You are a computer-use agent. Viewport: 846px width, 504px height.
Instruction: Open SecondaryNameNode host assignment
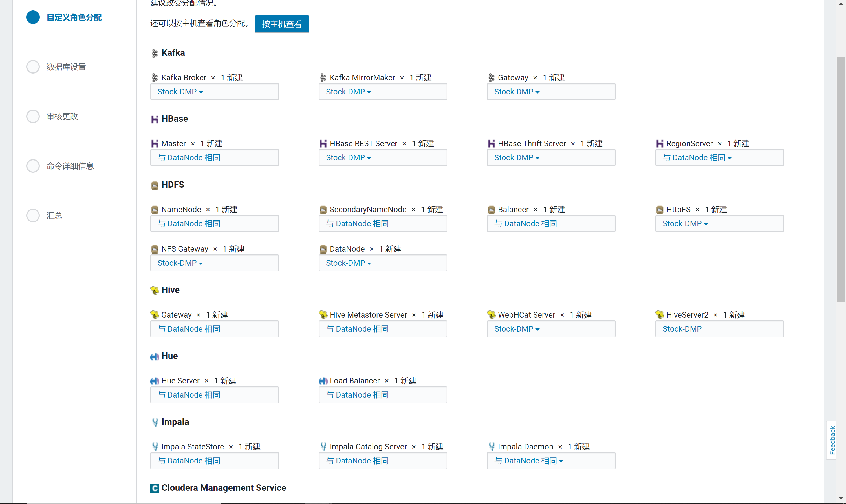coord(383,223)
